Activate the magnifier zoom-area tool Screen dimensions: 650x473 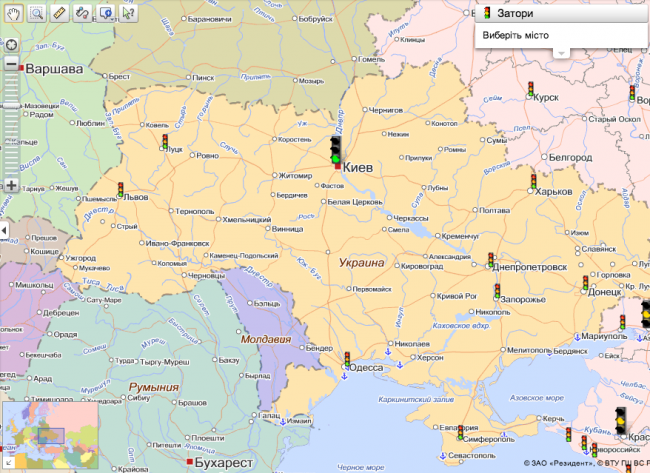[35, 12]
